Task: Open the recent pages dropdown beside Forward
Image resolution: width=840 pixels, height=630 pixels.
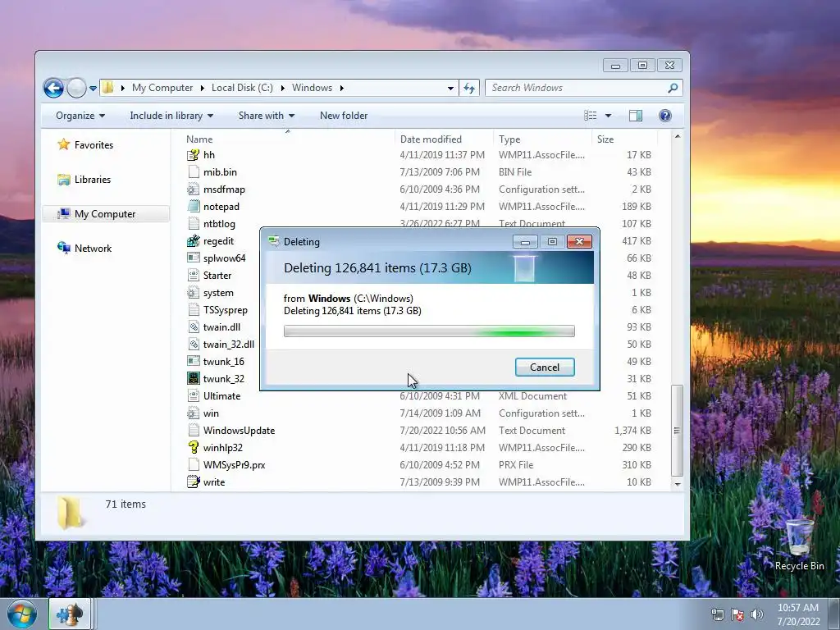Action: coord(93,89)
